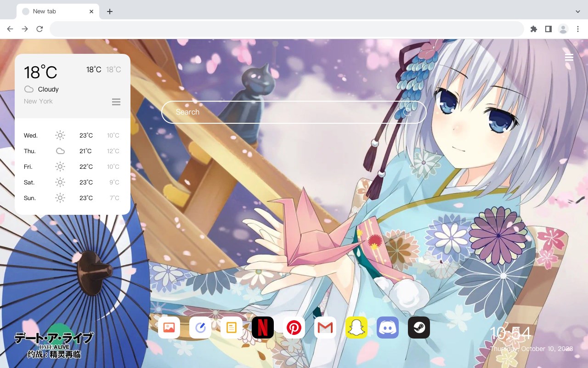Reload the current page
Image resolution: width=588 pixels, height=368 pixels.
point(40,29)
